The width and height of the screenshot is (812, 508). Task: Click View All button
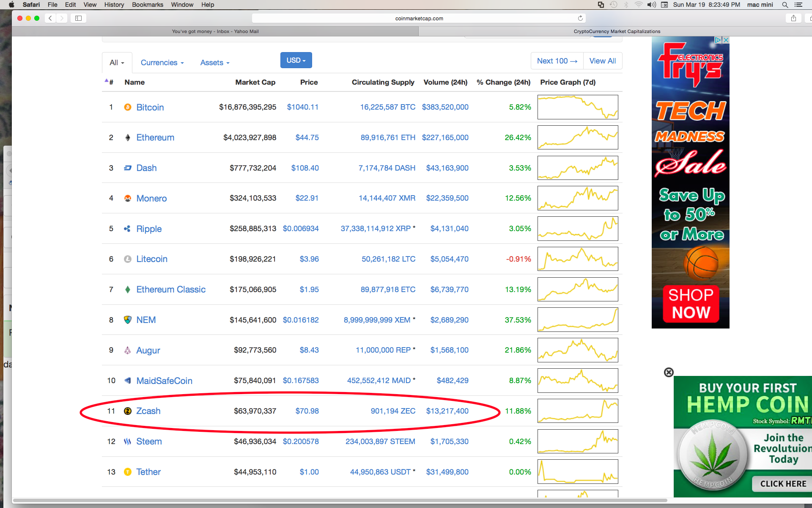point(603,61)
